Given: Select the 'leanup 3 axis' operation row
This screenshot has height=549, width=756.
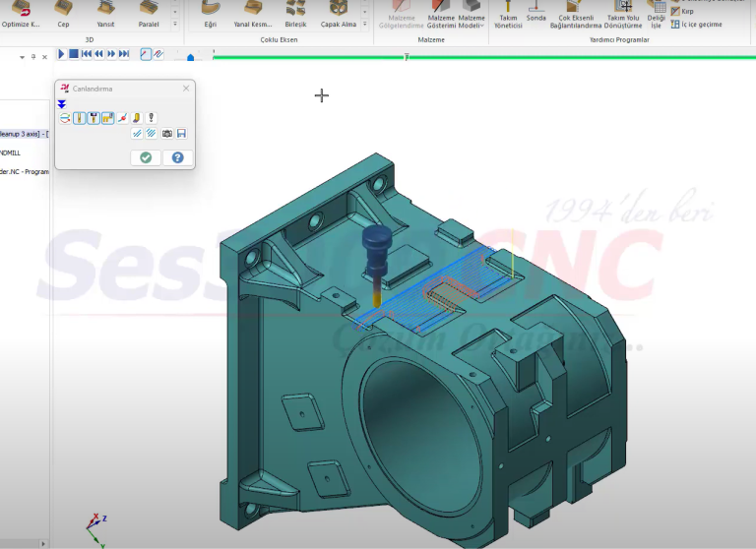Looking at the screenshot, I should [24, 134].
